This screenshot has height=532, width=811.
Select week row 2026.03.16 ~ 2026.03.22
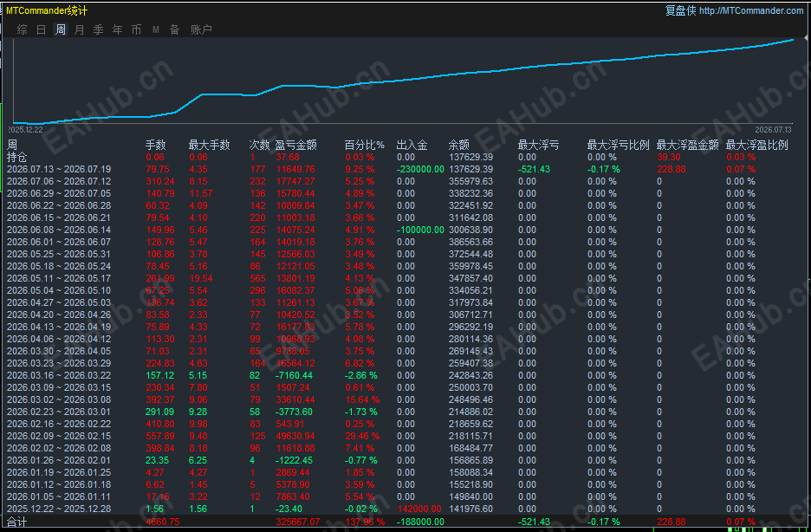[x=59, y=375]
